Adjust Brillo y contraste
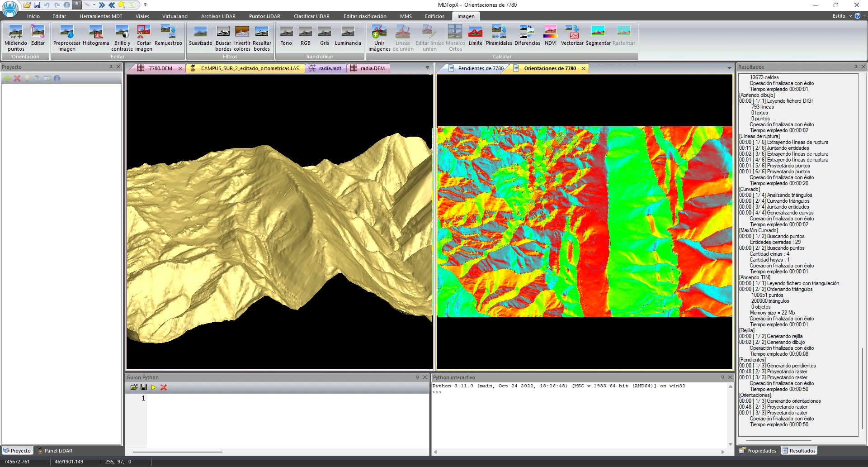868x467 pixels. pos(122,38)
